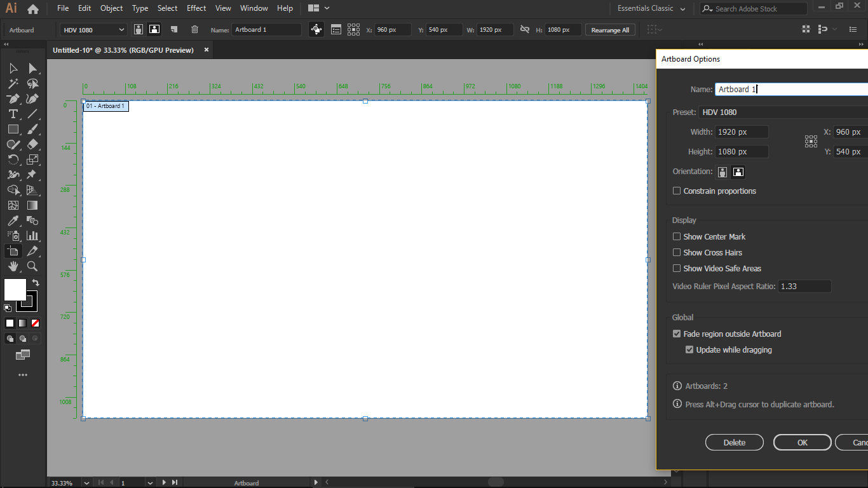Uncheck Fade region outside Artboard

[x=677, y=334]
